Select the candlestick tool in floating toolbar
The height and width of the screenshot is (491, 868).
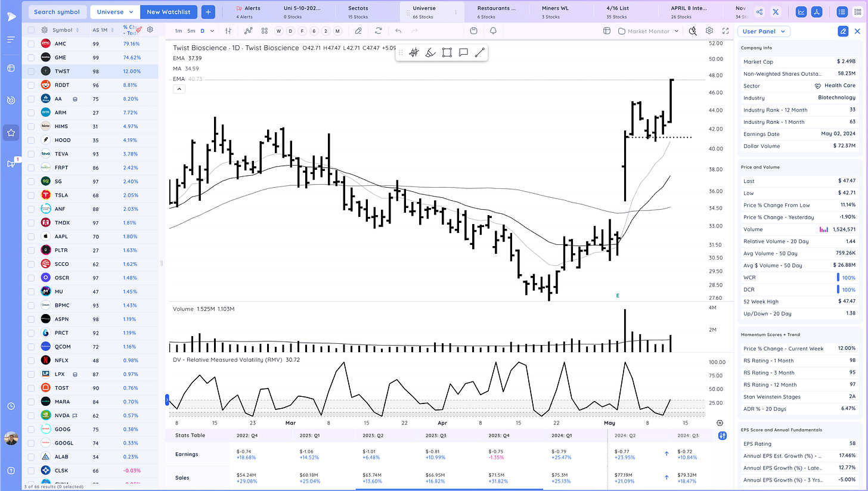[x=414, y=53]
